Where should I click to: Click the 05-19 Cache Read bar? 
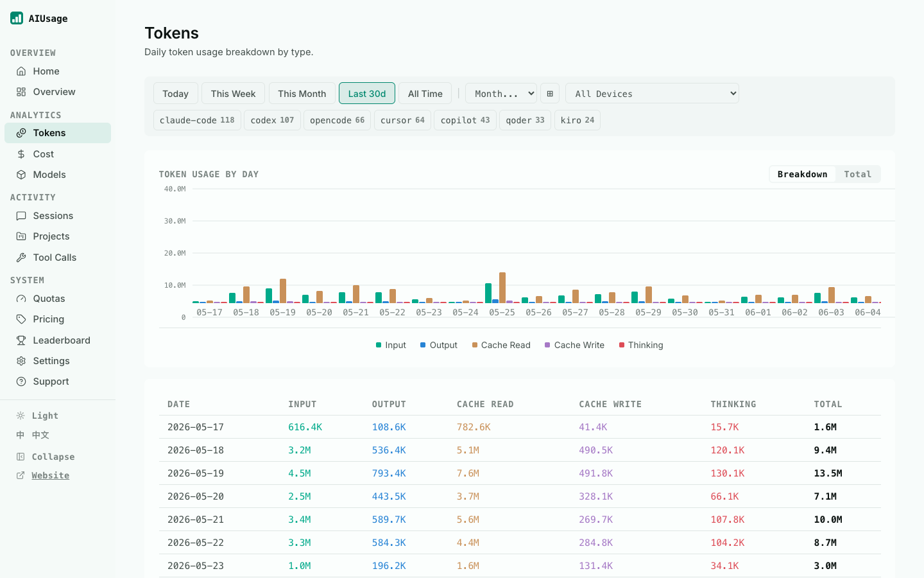pos(283,291)
